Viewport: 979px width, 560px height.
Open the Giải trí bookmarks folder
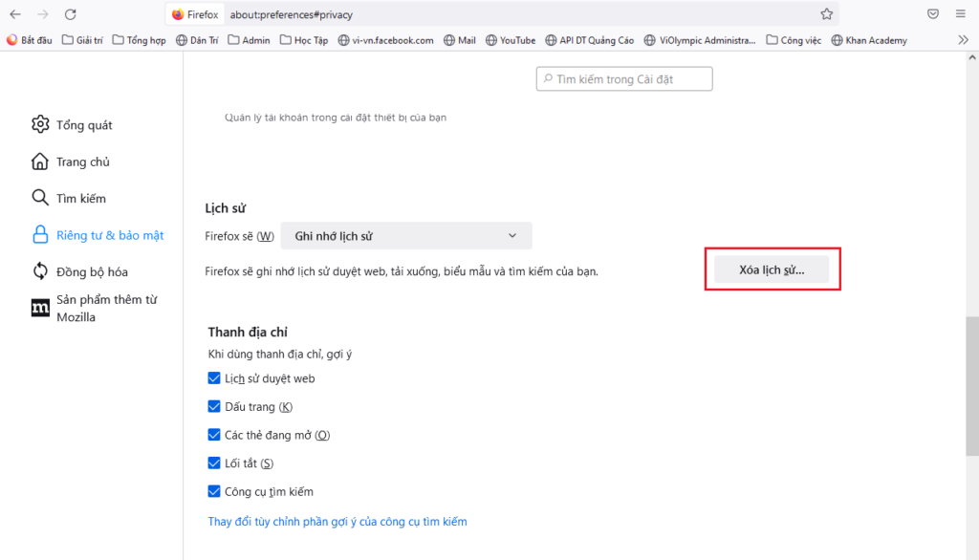[82, 40]
